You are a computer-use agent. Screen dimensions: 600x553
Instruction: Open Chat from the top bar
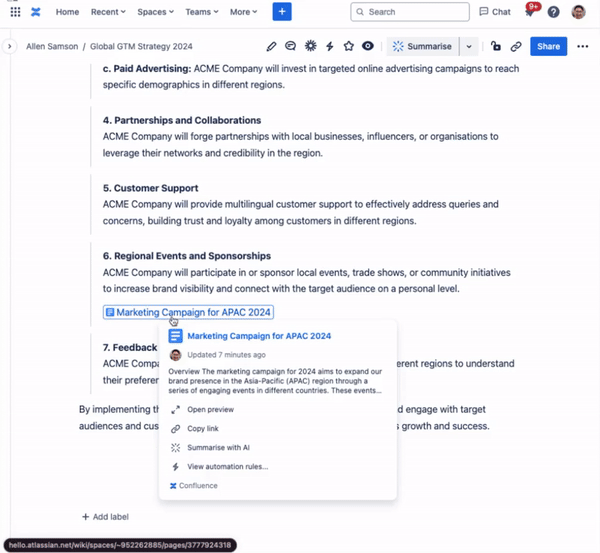pos(495,12)
